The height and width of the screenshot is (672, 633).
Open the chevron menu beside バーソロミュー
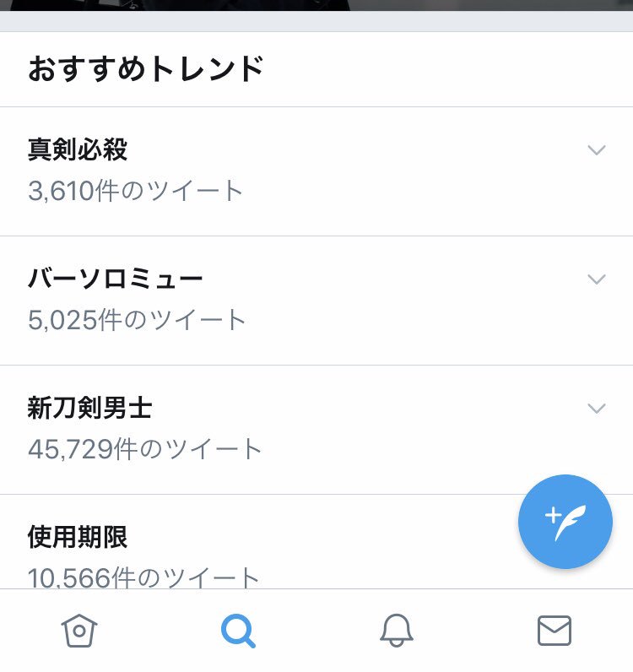point(596,279)
